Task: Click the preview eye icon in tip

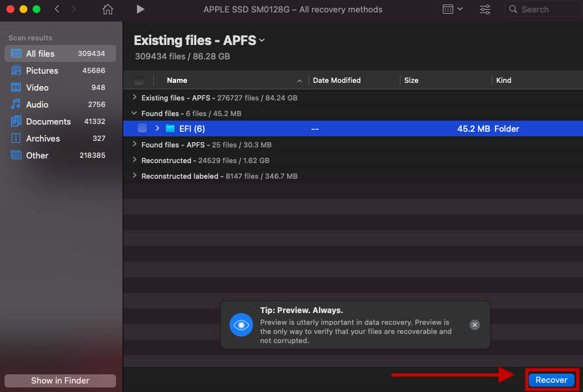Action: (241, 325)
